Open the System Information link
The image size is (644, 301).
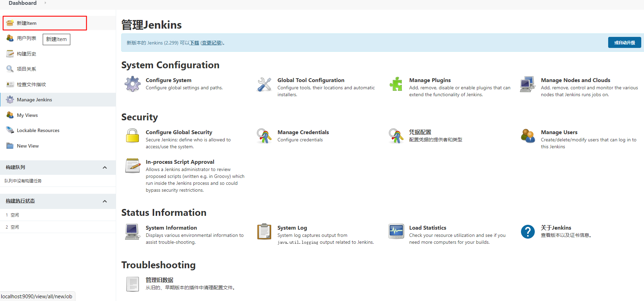(x=171, y=228)
